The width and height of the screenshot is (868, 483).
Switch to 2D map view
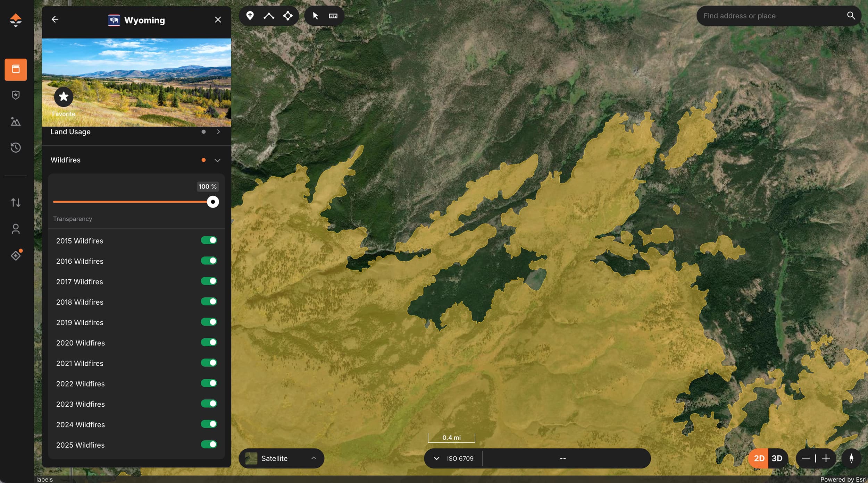pos(759,458)
